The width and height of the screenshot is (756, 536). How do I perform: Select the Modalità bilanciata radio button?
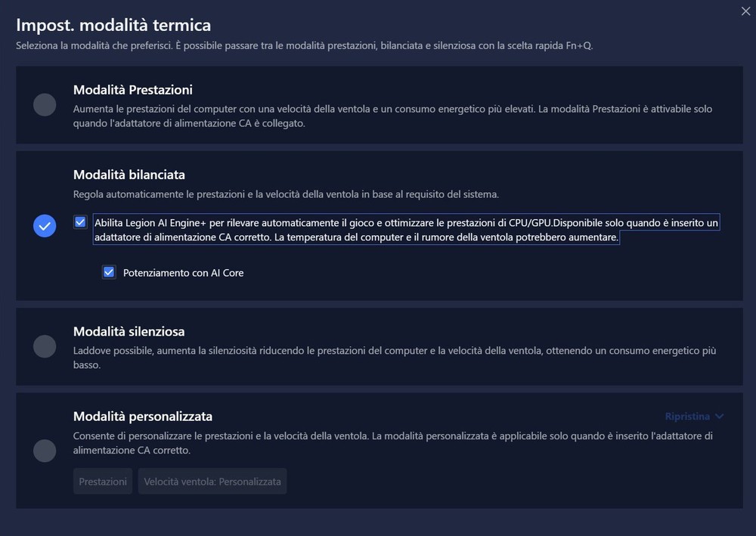[x=45, y=226]
